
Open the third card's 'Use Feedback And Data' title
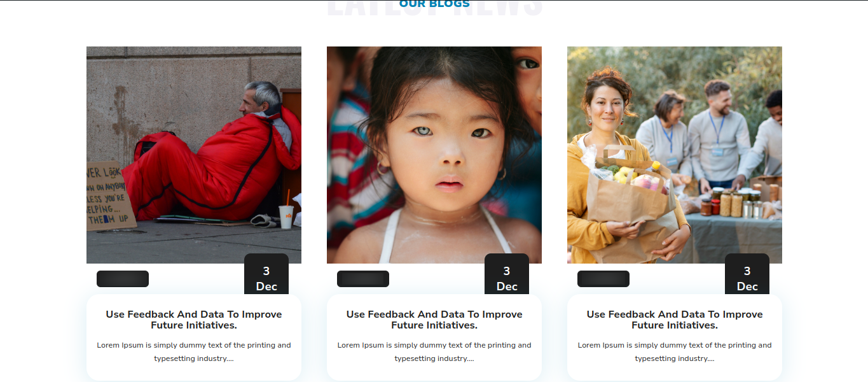click(675, 320)
